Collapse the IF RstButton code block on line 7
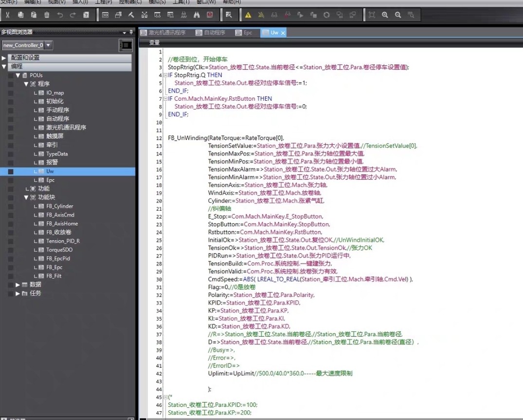 click(x=164, y=99)
